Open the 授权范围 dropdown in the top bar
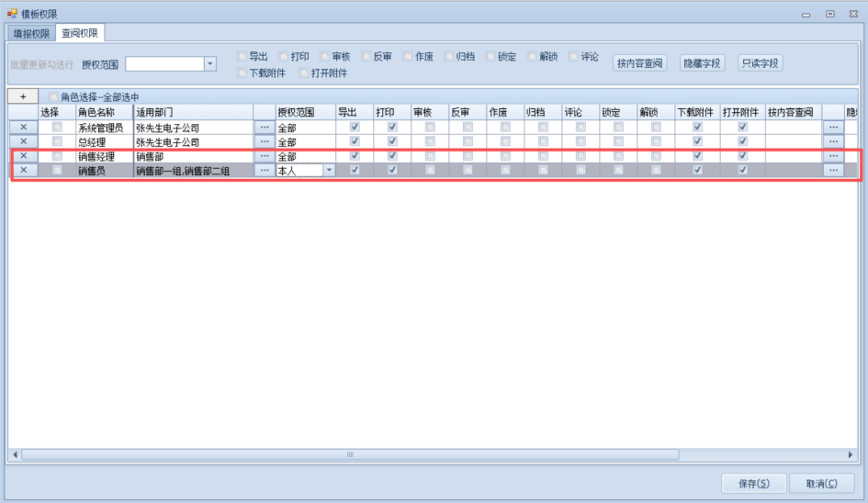This screenshot has height=503, width=868. 210,64
